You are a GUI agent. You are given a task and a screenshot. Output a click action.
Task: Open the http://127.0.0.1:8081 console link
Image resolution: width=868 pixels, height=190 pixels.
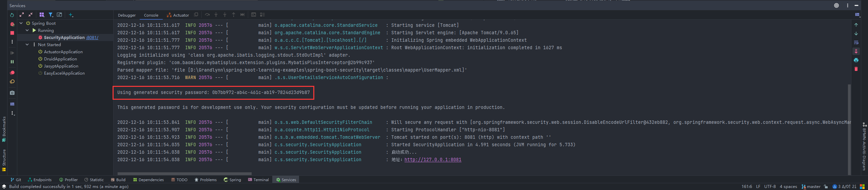433,159
